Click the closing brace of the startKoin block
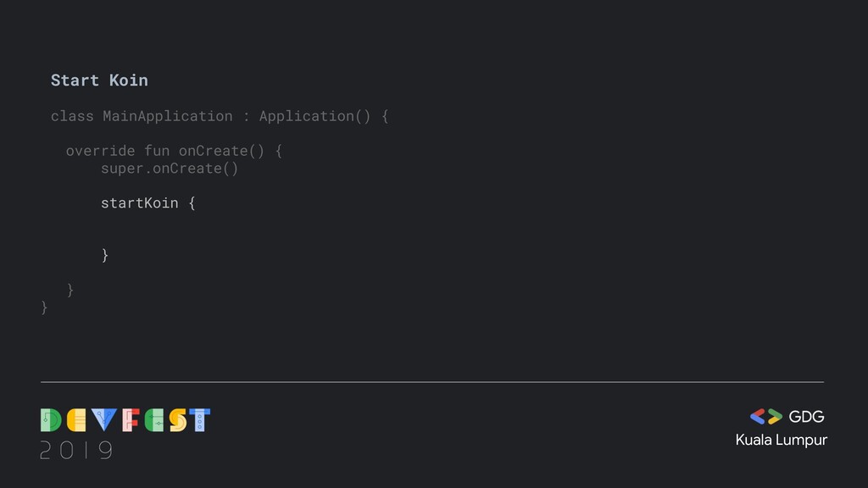Screen dimensions: 868x488 (105, 255)
